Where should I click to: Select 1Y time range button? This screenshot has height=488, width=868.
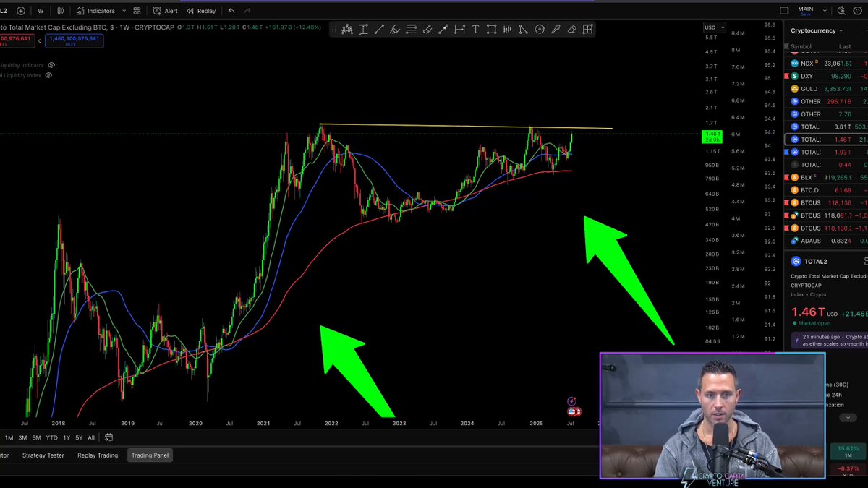[x=67, y=437]
